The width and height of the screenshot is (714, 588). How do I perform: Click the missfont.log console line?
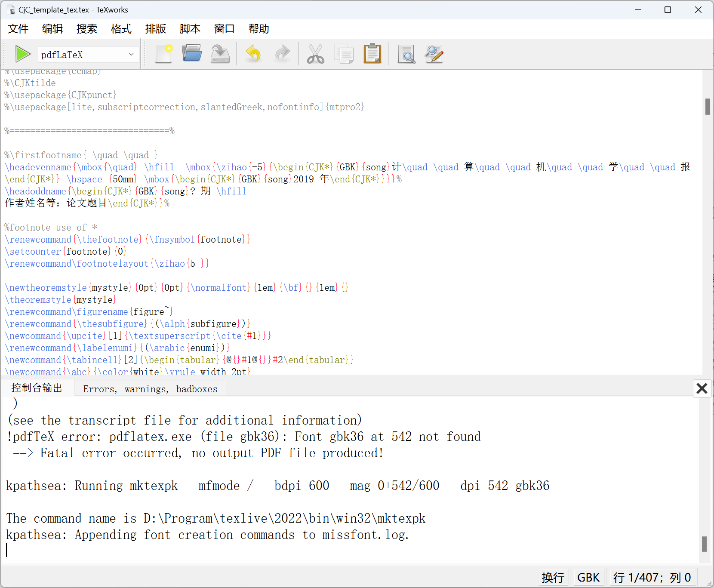[x=207, y=535]
